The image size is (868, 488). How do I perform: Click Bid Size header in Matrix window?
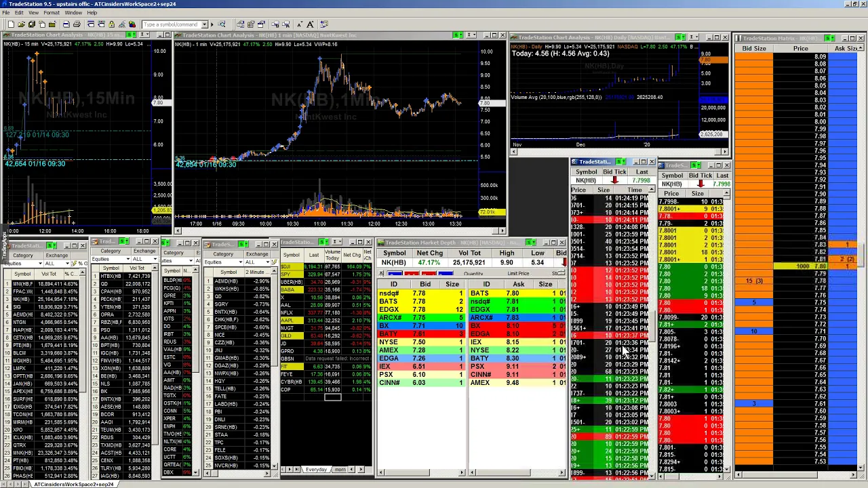point(754,49)
